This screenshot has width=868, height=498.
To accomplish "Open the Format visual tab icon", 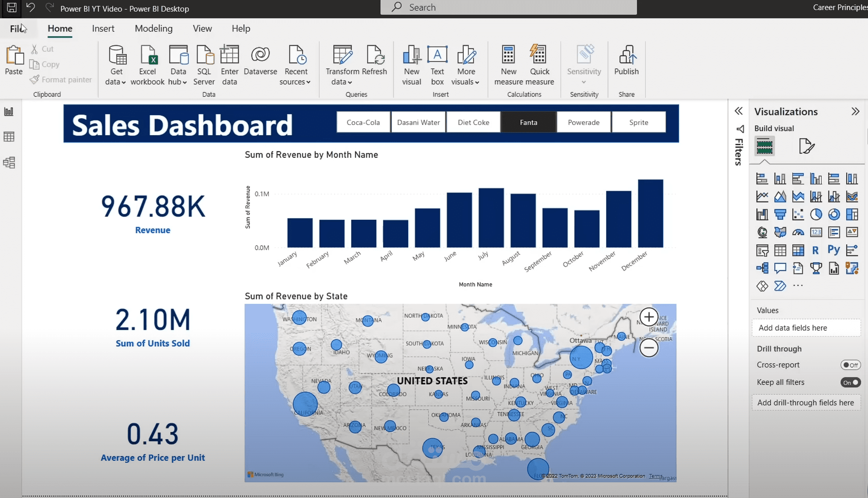I will [807, 146].
